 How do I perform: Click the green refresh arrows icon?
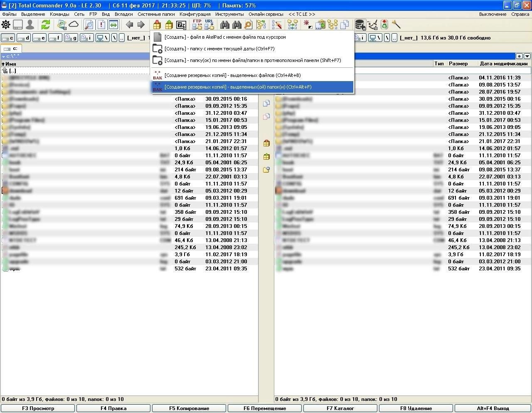[46, 25]
